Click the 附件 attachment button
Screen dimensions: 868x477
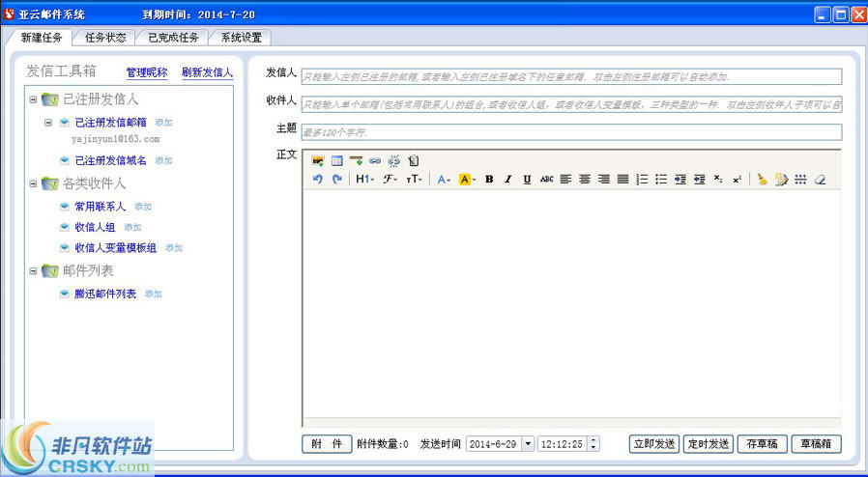pyautogui.click(x=327, y=444)
